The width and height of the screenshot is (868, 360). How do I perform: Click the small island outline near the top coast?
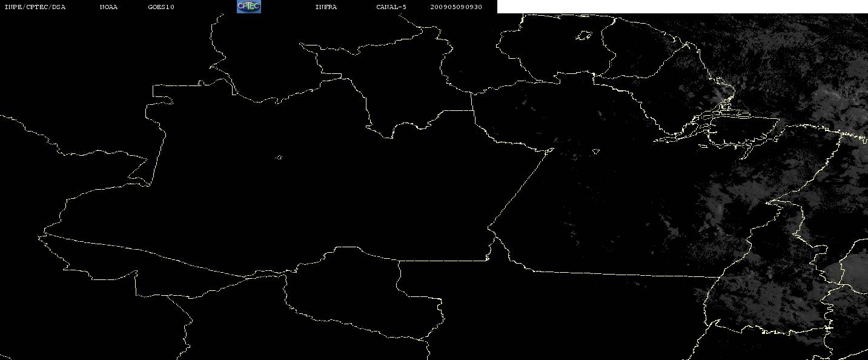[x=584, y=36]
